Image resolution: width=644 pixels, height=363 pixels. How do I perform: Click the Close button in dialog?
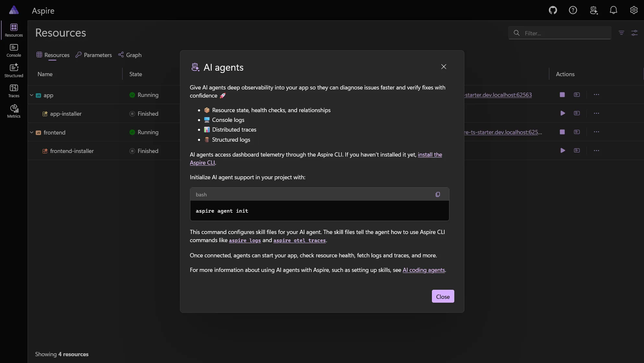click(x=443, y=296)
